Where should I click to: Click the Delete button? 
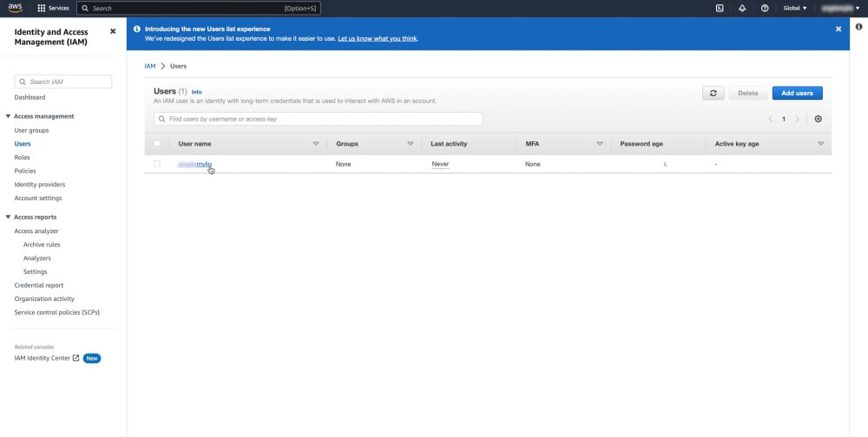click(x=748, y=93)
